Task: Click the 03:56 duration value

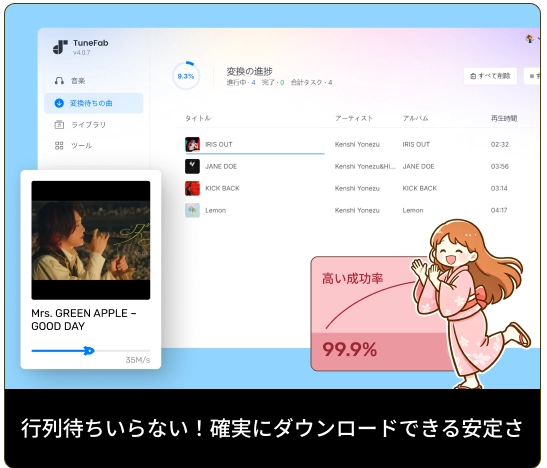Action: [500, 166]
